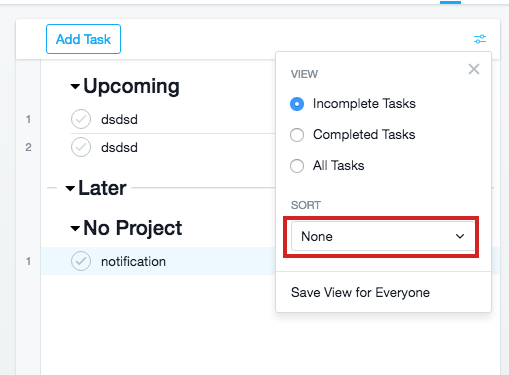Click the Add Task button
The height and width of the screenshot is (375, 509).
pyautogui.click(x=83, y=39)
